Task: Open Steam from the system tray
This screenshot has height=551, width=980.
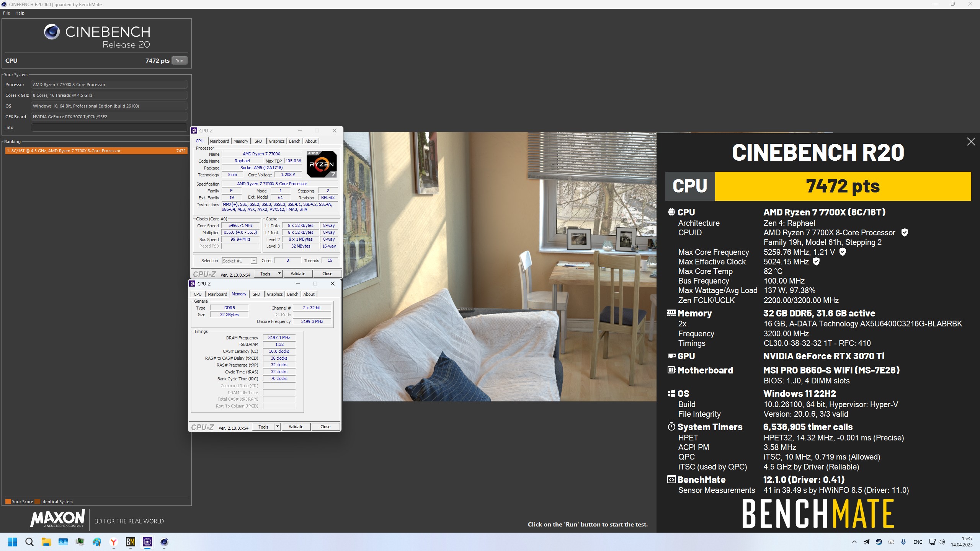Action: tap(879, 542)
